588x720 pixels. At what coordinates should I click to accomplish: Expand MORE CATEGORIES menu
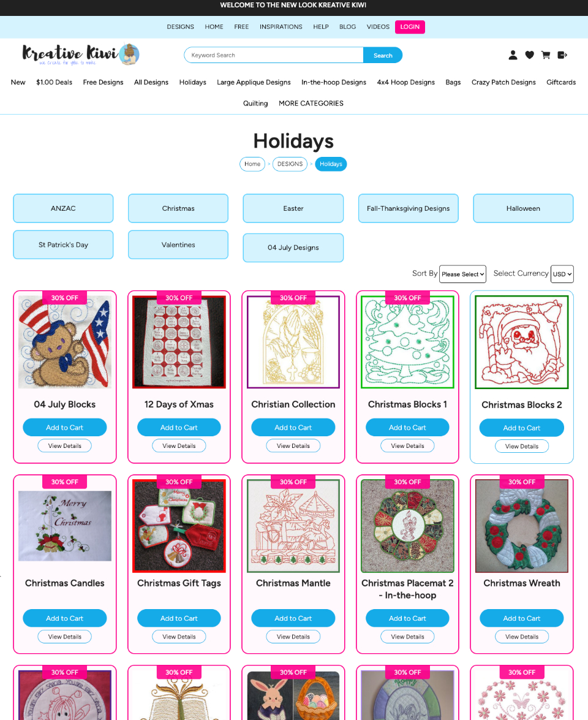[311, 104]
